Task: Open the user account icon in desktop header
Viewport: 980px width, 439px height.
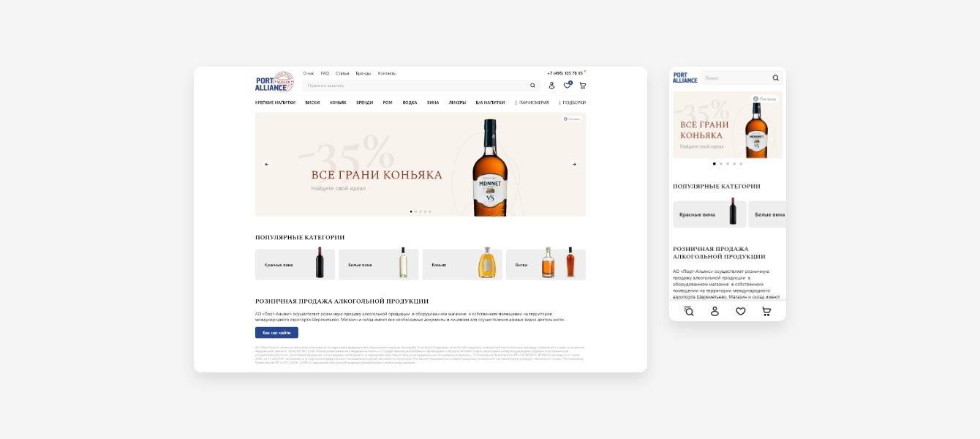Action: pos(552,86)
